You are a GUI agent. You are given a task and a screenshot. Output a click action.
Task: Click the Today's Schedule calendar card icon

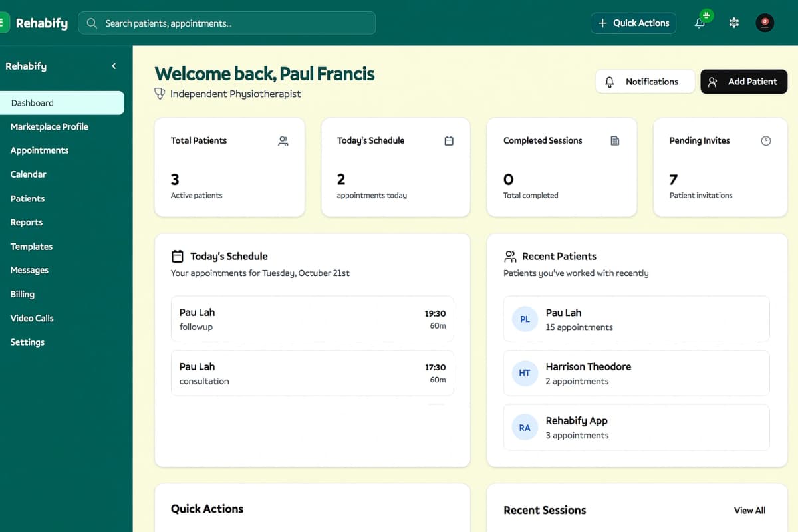449,141
